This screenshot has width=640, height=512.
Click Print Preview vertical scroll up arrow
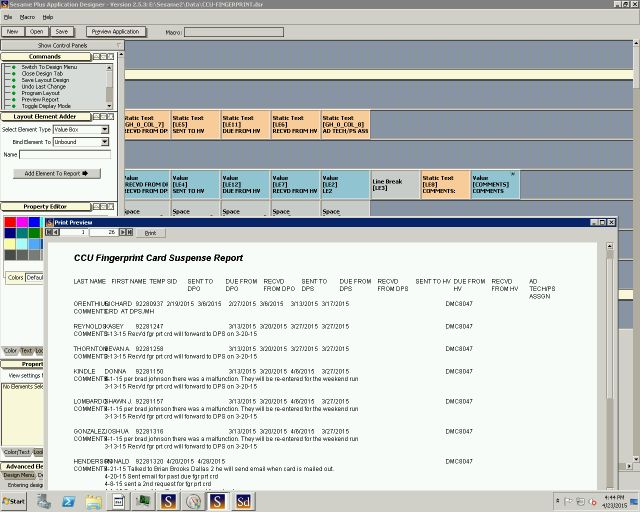[x=609, y=246]
